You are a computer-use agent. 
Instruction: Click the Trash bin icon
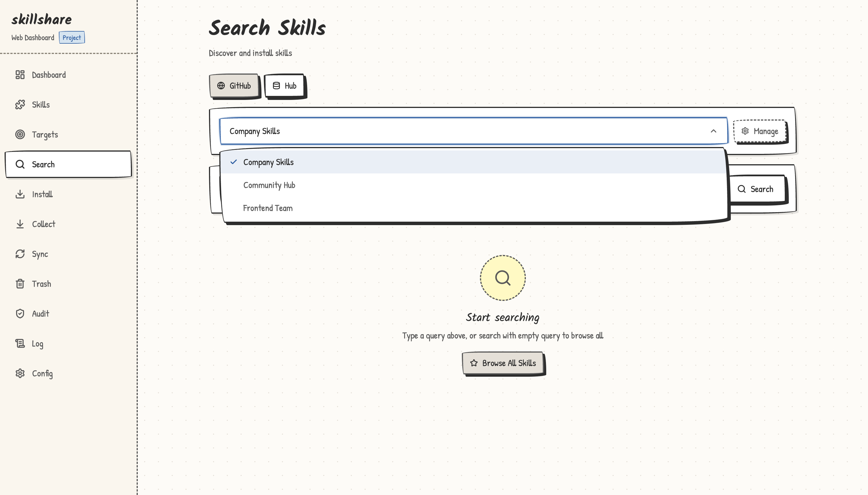20,284
